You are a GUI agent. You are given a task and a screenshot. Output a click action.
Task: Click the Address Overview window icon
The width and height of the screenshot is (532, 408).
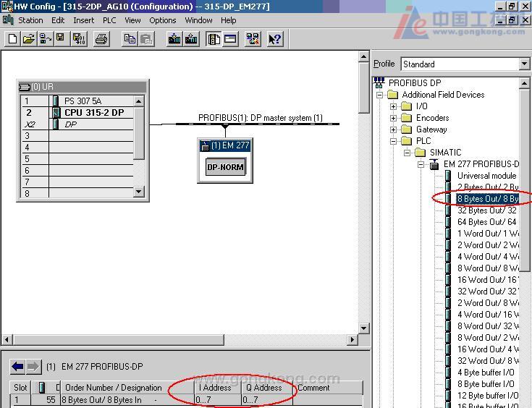tap(230, 38)
